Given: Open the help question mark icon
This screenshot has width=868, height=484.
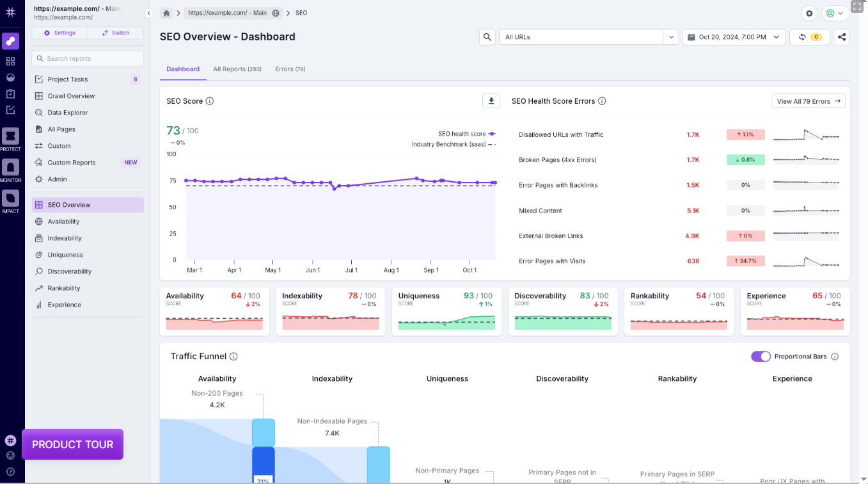Looking at the screenshot, I should click(x=10, y=472).
